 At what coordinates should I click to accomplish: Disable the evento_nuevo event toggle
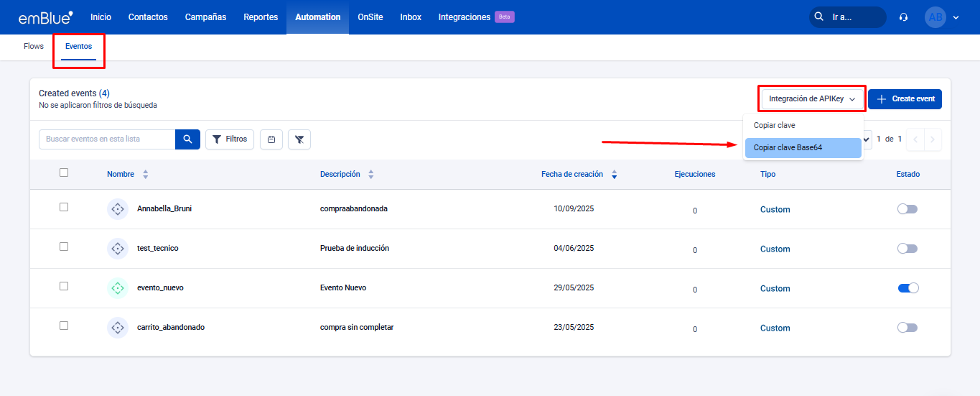[x=908, y=288]
